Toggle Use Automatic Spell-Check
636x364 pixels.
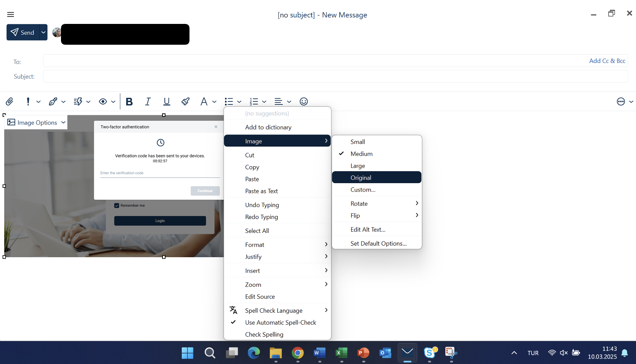pos(277,322)
